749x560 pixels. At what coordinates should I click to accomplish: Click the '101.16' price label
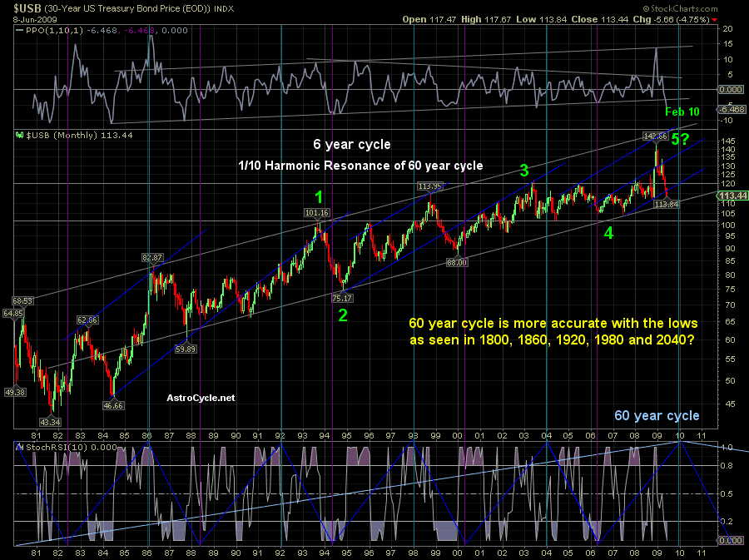[317, 213]
